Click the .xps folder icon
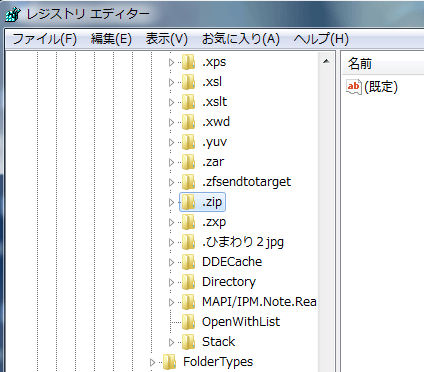The image size is (424, 372). [188, 62]
